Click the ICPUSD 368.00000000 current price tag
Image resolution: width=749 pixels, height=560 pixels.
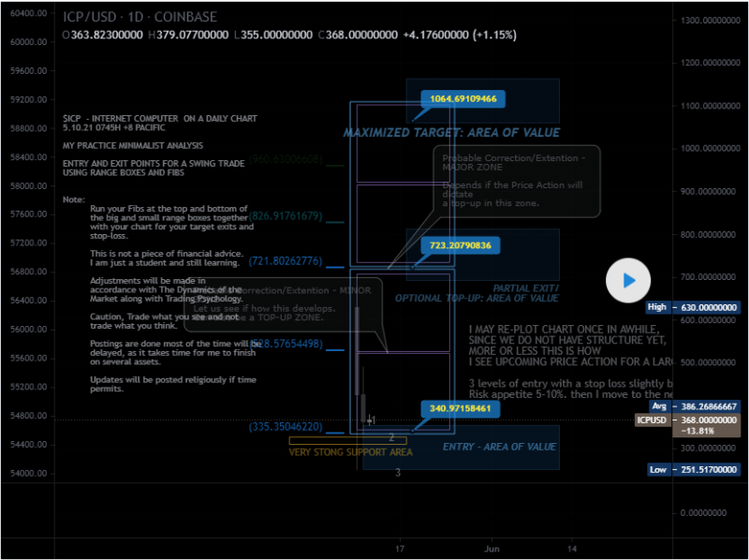click(x=692, y=425)
